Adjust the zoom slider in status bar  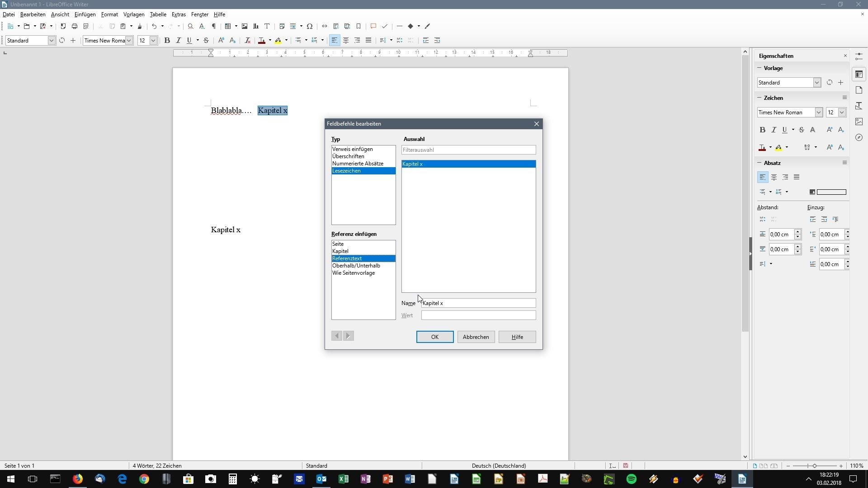point(814,466)
